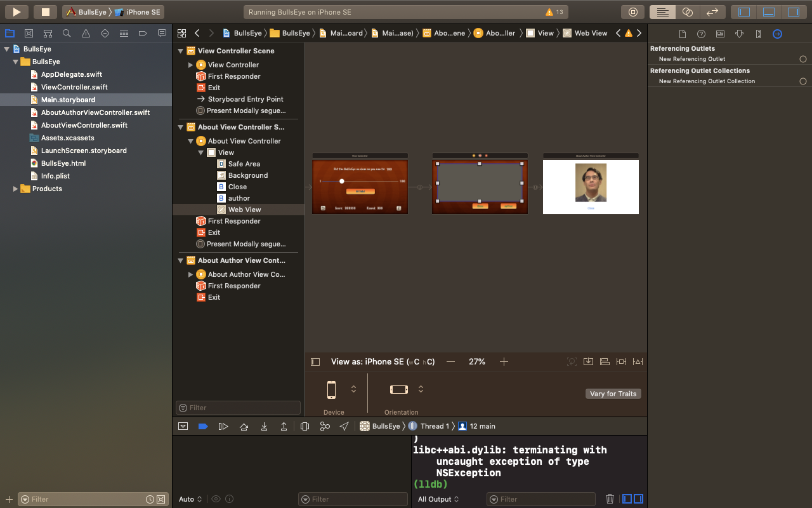Stop the running BullsEye app
This screenshot has width=812, height=508.
click(x=45, y=12)
